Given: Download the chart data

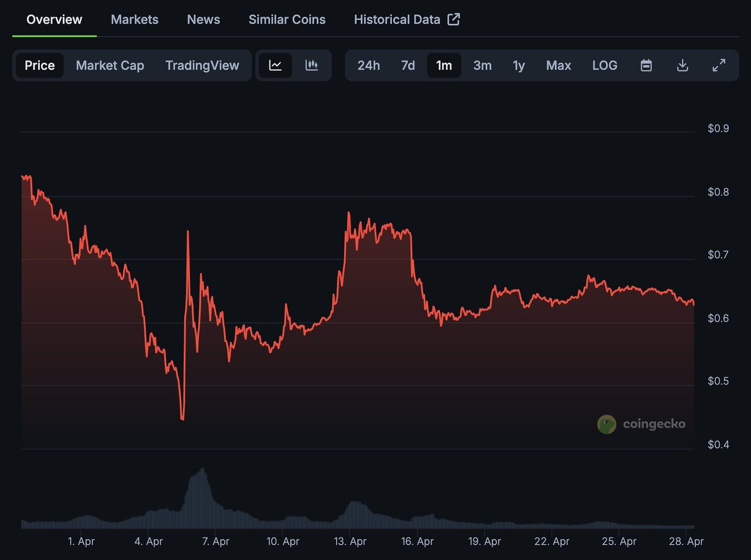Looking at the screenshot, I should coord(682,65).
